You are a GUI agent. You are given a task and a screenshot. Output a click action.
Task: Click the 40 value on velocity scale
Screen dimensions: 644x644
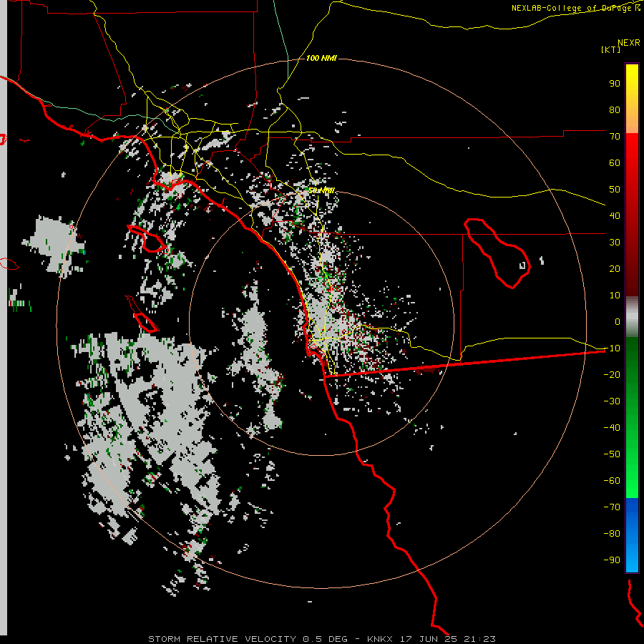tap(615, 216)
